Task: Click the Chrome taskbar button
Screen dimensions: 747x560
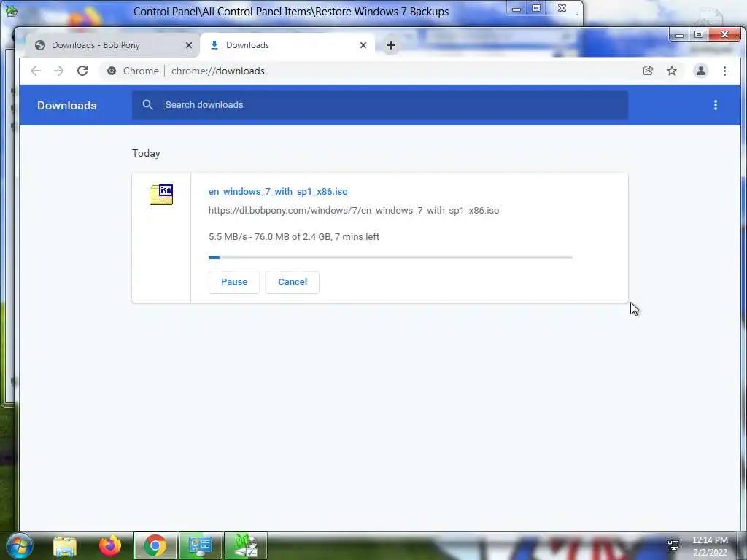Action: pyautogui.click(x=155, y=545)
